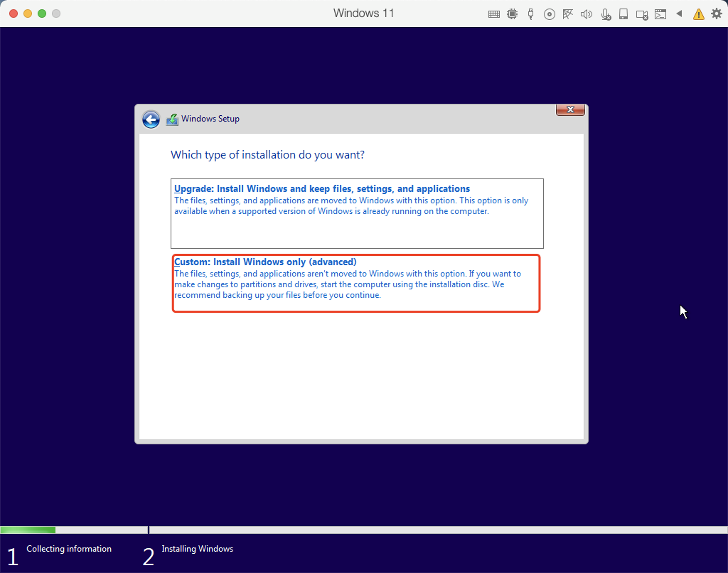Click the 'Collecting information' step label
This screenshot has height=573, width=728.
tap(69, 548)
